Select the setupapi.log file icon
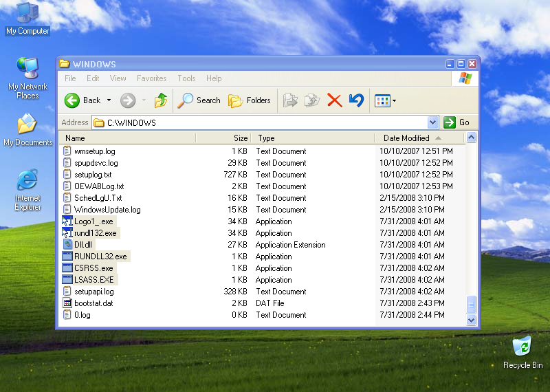The height and width of the screenshot is (392, 550). click(67, 292)
